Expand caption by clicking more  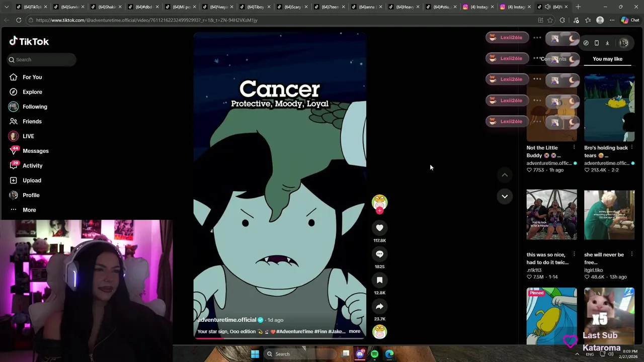(354, 331)
